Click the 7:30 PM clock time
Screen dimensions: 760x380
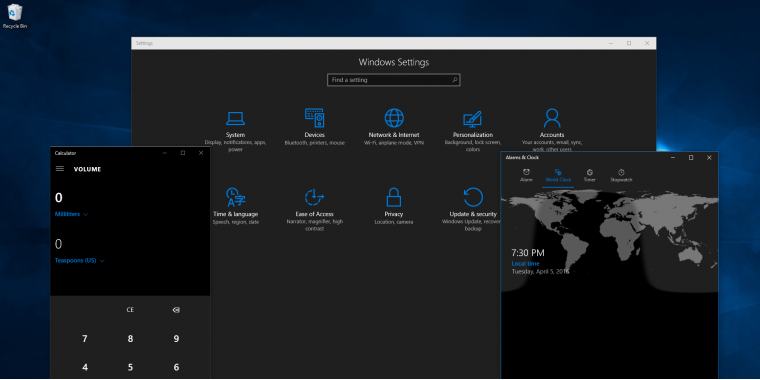coord(528,253)
